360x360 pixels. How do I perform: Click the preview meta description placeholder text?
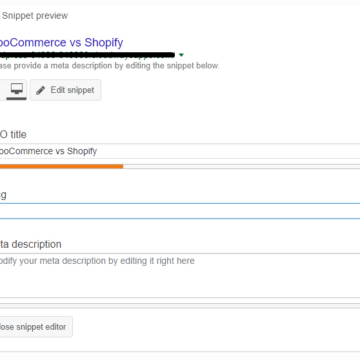tap(110, 66)
